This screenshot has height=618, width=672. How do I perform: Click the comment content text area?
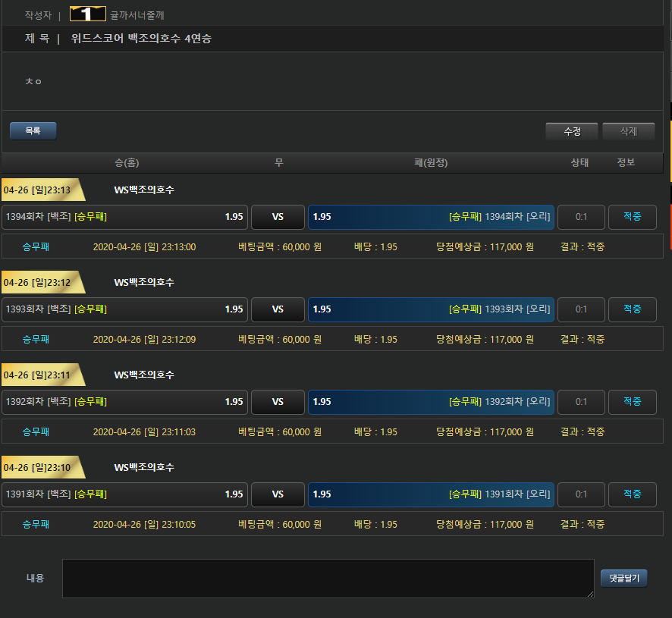click(328, 579)
